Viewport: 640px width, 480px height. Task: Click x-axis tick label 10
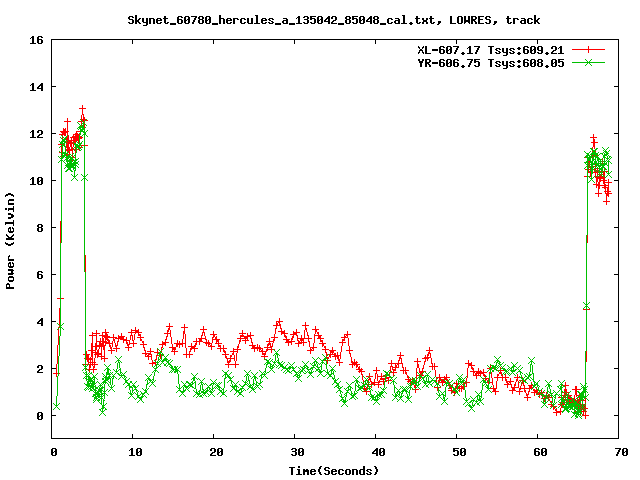[135, 452]
